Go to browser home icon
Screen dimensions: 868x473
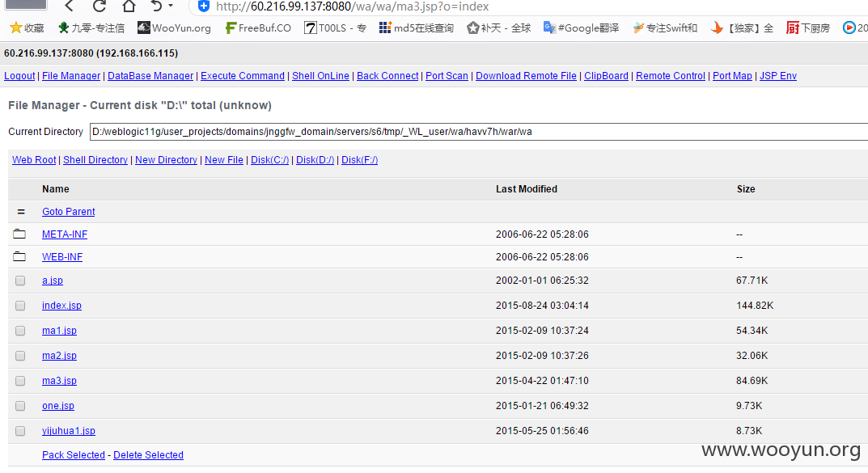(129, 6)
